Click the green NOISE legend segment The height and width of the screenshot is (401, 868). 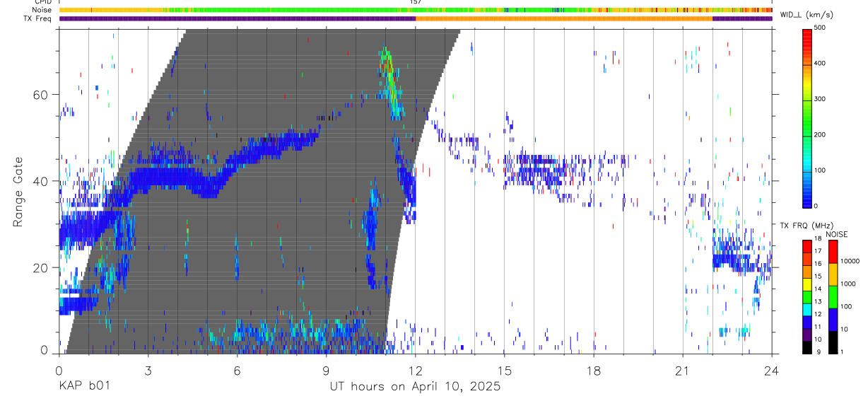(833, 296)
